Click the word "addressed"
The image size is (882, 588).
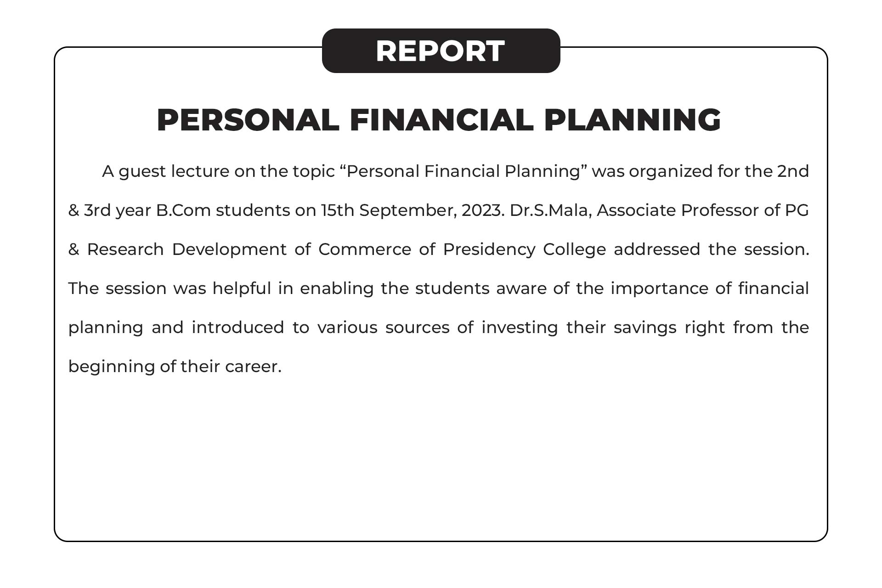pos(657,249)
